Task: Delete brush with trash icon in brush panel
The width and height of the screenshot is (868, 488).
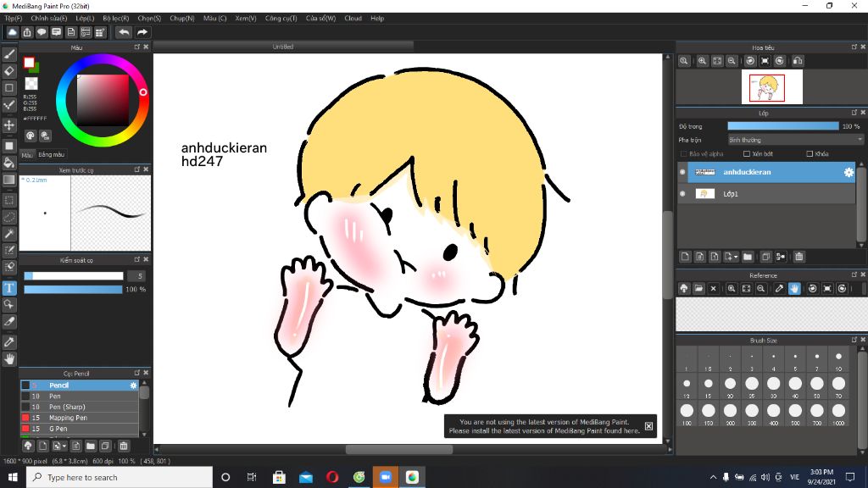Action: point(124,446)
